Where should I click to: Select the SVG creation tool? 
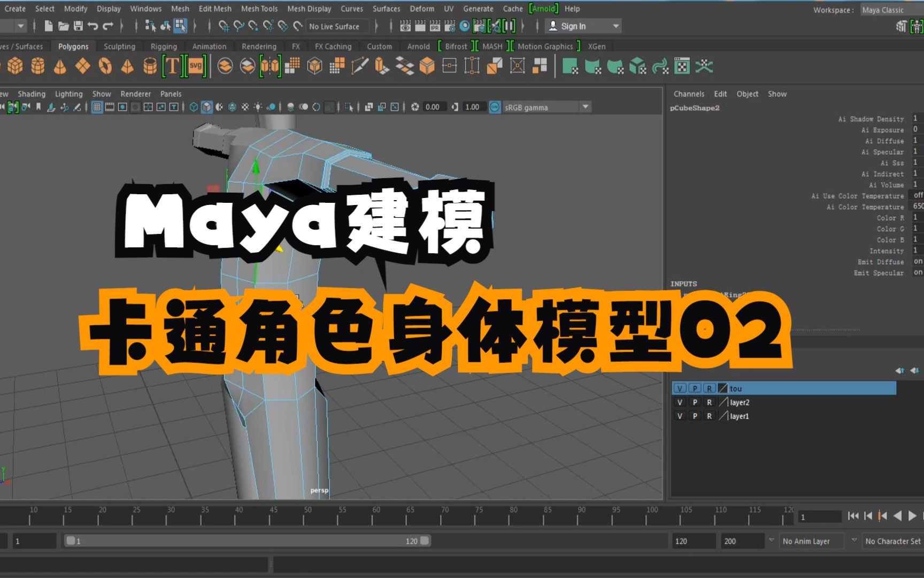click(195, 65)
